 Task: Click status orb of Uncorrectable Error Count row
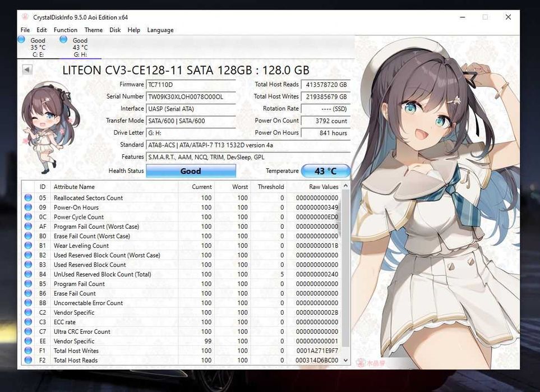pyautogui.click(x=28, y=303)
